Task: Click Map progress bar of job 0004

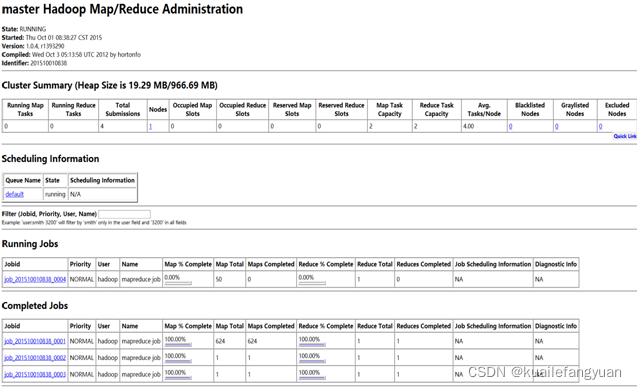Action: 178,283
